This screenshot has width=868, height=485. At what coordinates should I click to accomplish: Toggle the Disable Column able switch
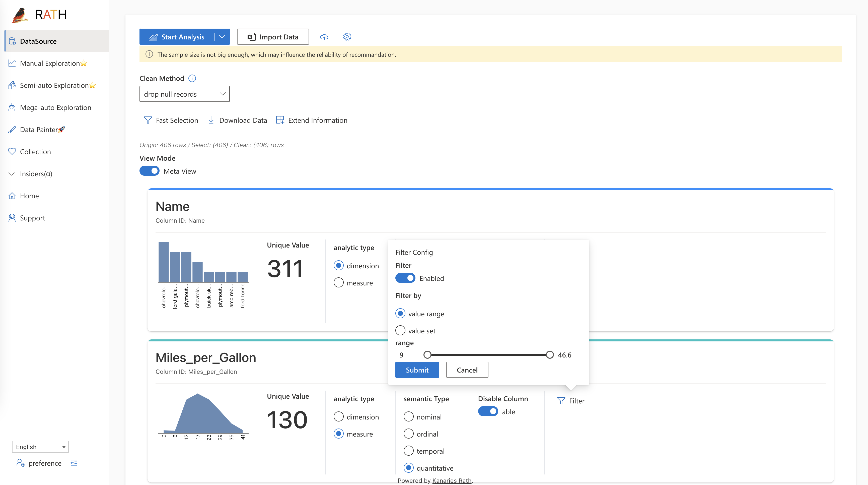click(x=488, y=411)
